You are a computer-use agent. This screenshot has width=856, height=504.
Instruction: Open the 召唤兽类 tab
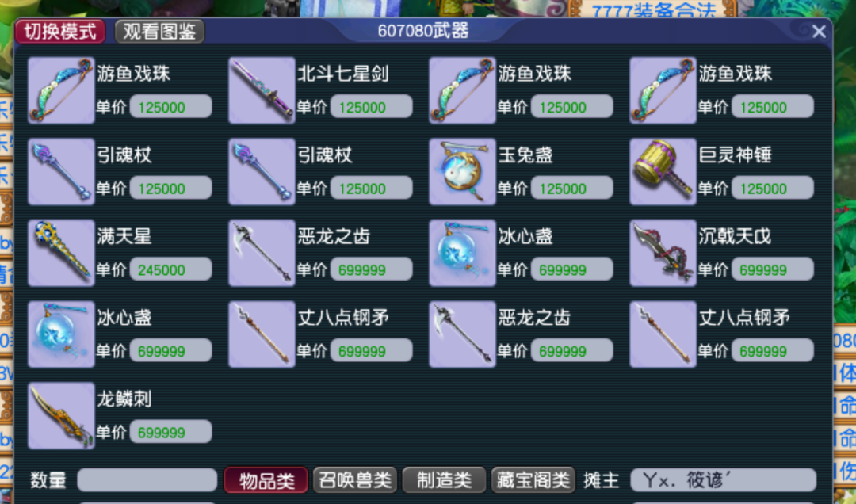coord(355,480)
